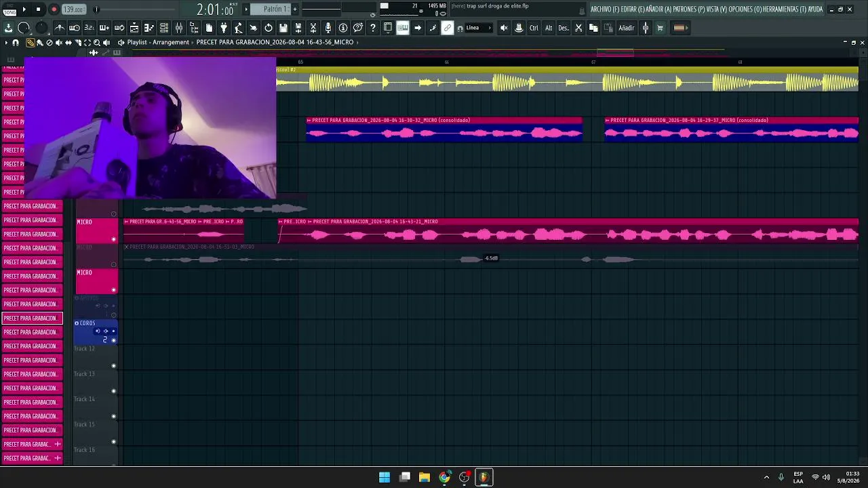Click the muted speaker icon next to Línea
The height and width of the screenshot is (488, 868).
coord(504,28)
